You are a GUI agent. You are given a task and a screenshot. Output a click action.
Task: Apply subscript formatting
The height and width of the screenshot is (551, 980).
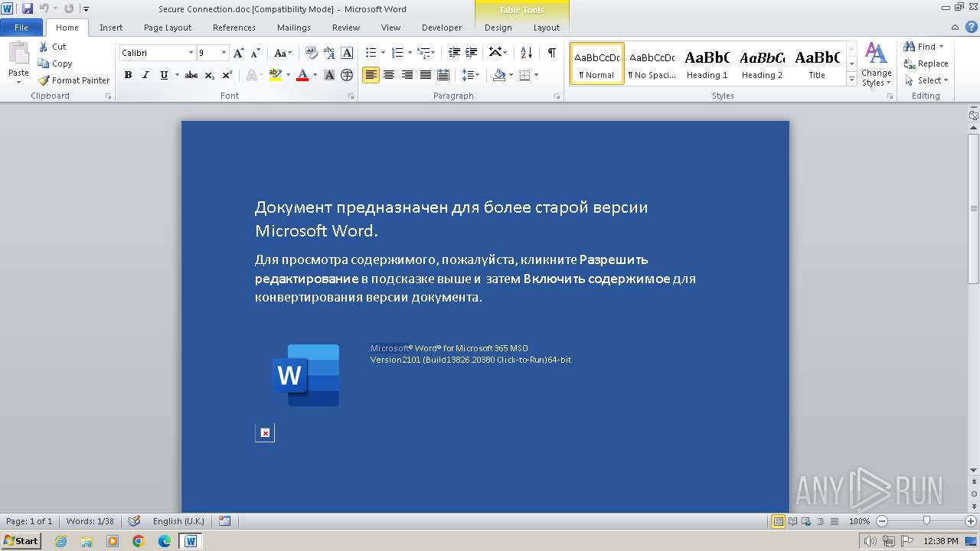210,75
